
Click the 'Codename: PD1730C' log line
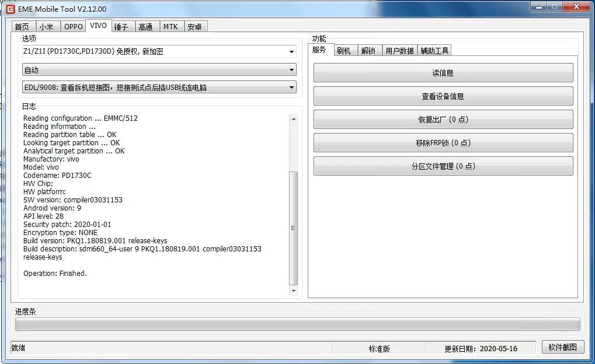tap(57, 175)
